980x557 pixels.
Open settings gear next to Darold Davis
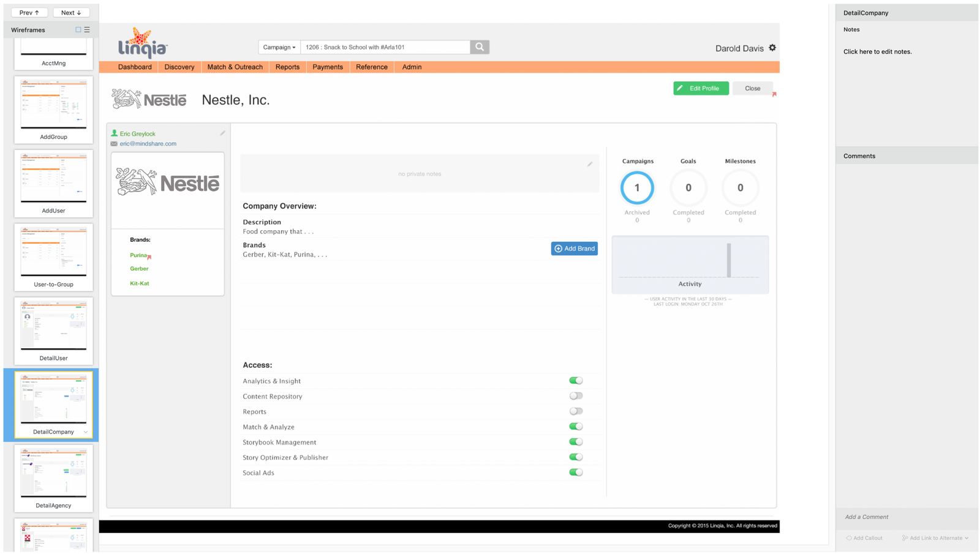[x=772, y=48]
